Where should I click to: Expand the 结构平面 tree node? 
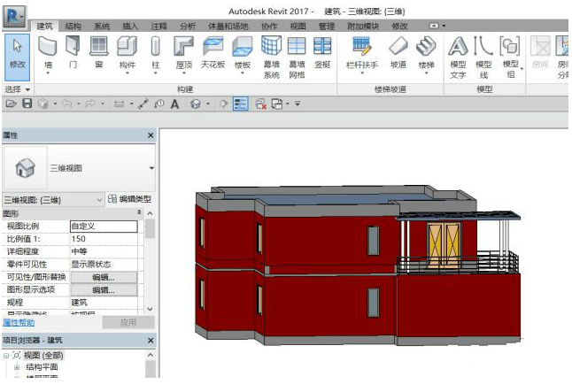(16, 366)
